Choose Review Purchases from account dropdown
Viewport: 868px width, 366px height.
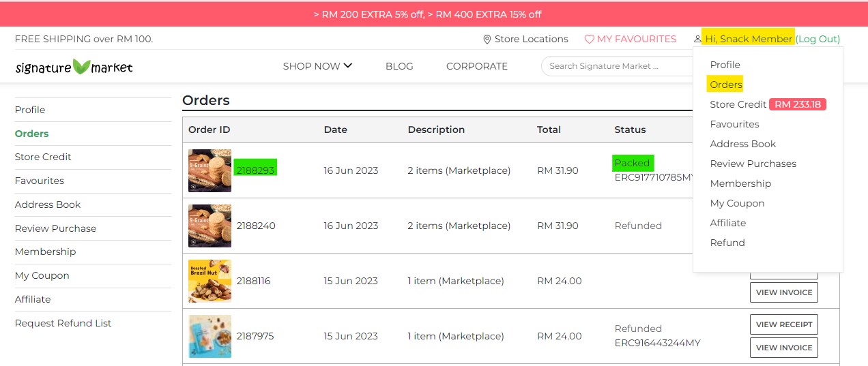(x=753, y=164)
